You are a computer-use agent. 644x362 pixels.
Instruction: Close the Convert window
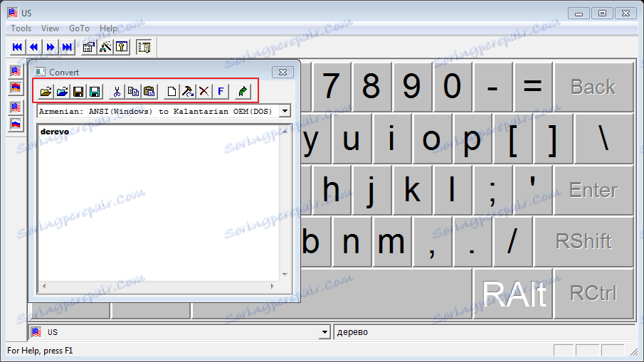[x=283, y=73]
